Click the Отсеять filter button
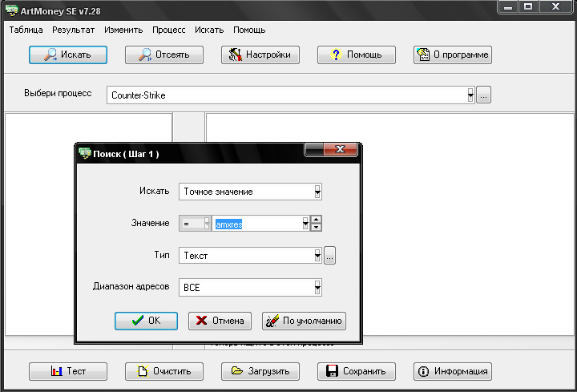Screen dimensions: 577x392 click(x=164, y=55)
